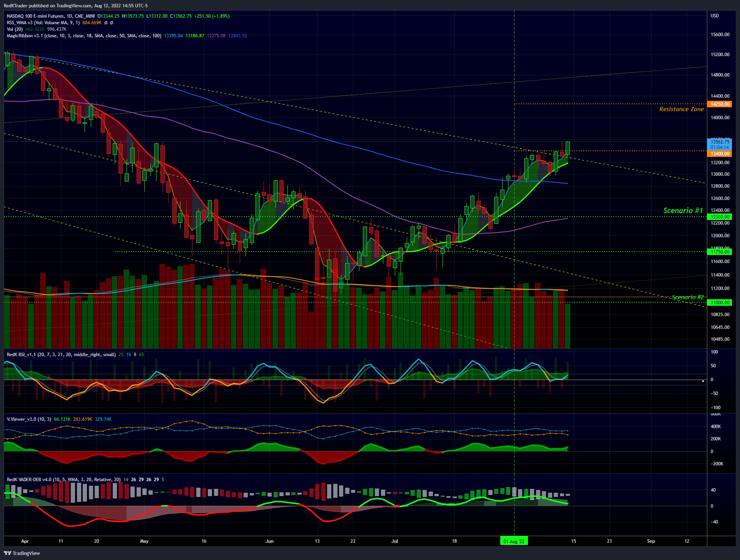The height and width of the screenshot is (560, 740).
Task: Click the RedKTrader published header text
Action: (x=76, y=5)
